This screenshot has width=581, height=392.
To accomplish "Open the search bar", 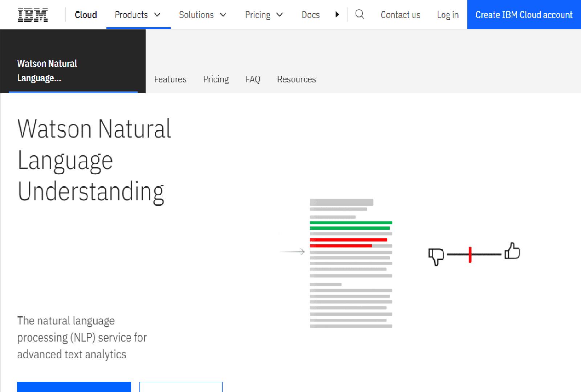I will tap(359, 15).
